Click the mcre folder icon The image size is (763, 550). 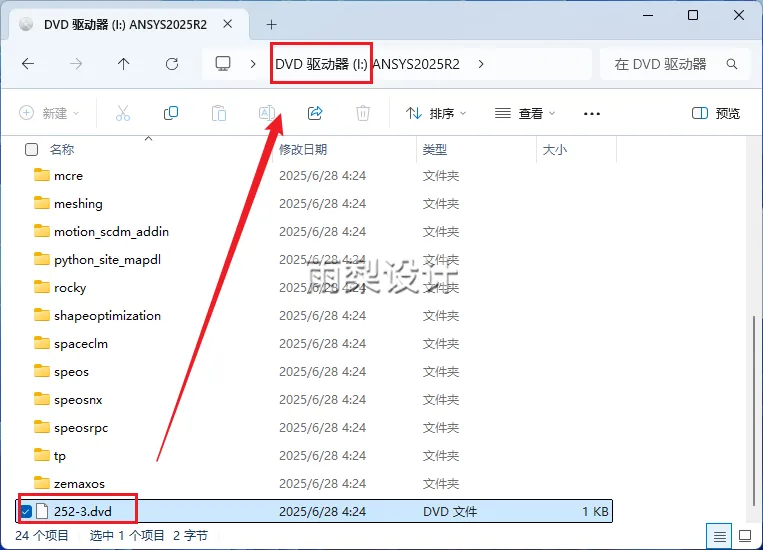click(x=42, y=175)
